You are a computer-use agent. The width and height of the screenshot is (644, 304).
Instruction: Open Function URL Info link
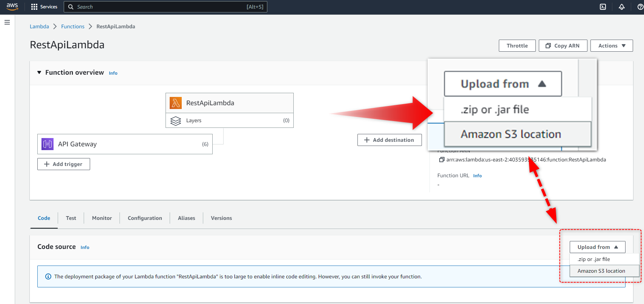pos(477,176)
